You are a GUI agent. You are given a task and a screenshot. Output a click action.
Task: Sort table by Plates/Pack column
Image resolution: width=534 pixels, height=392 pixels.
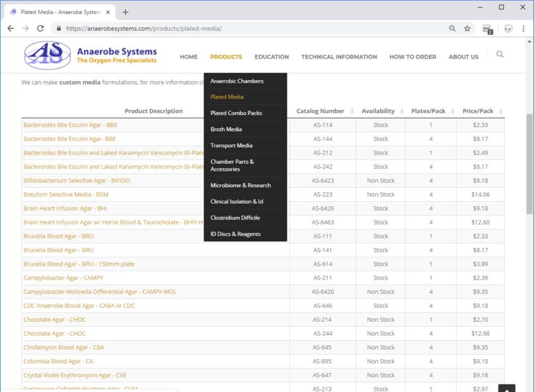(x=428, y=111)
